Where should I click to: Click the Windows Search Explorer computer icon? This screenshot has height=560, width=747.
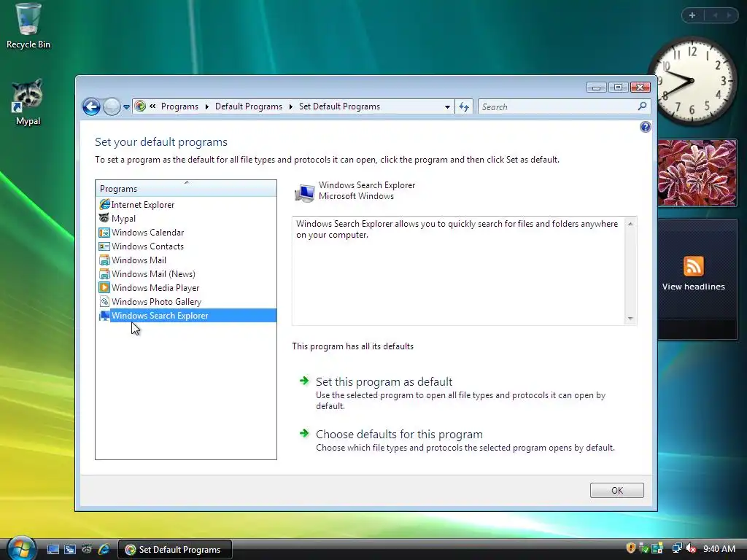[x=304, y=192]
